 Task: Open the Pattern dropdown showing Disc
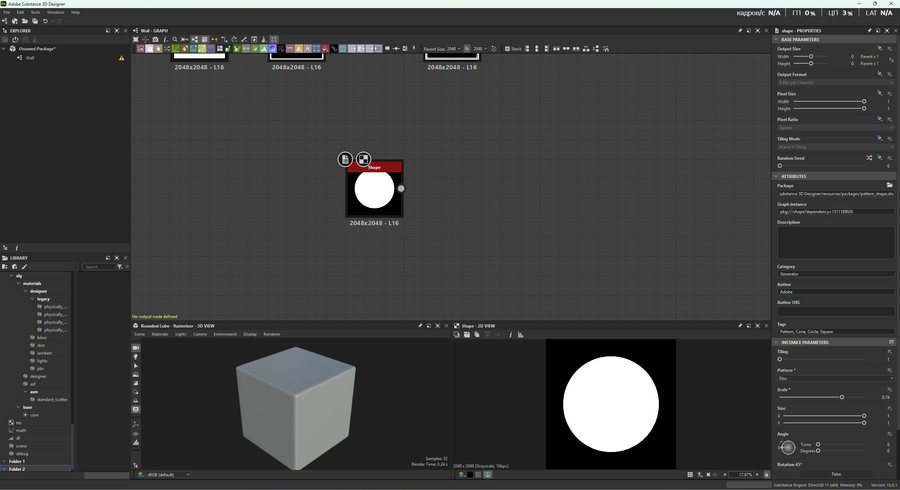point(834,378)
